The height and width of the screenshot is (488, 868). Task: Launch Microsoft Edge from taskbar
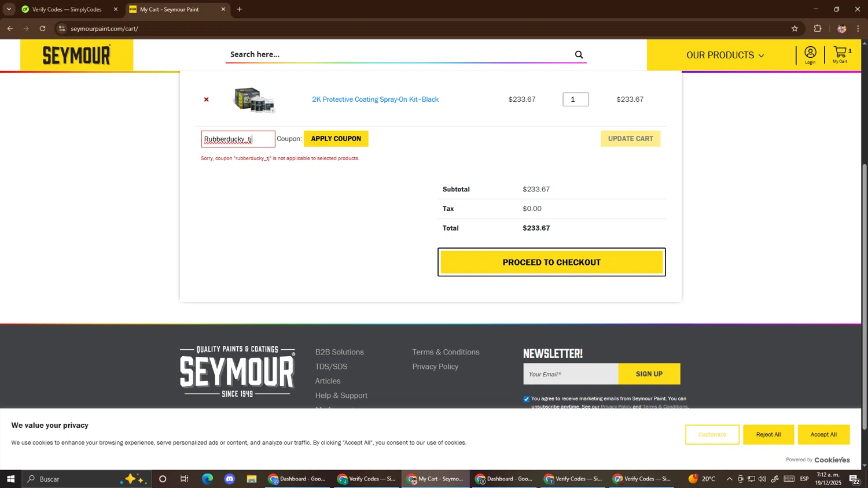[x=207, y=479]
